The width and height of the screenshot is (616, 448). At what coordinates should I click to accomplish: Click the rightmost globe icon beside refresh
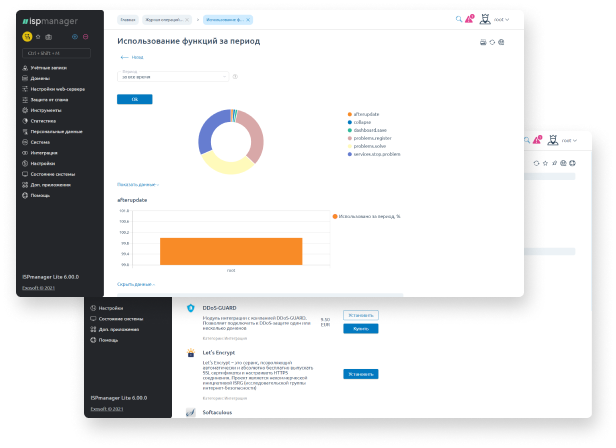coord(501,42)
